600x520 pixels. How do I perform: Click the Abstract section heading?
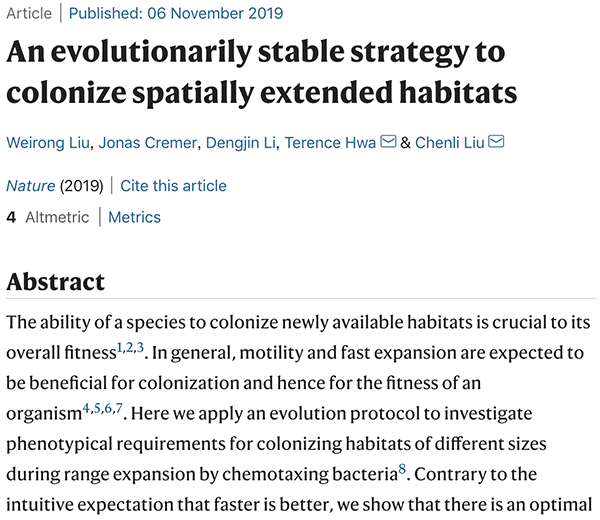pyautogui.click(x=55, y=282)
